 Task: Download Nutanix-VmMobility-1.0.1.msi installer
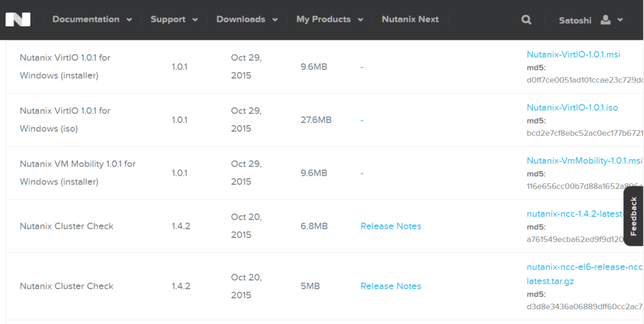(584, 160)
